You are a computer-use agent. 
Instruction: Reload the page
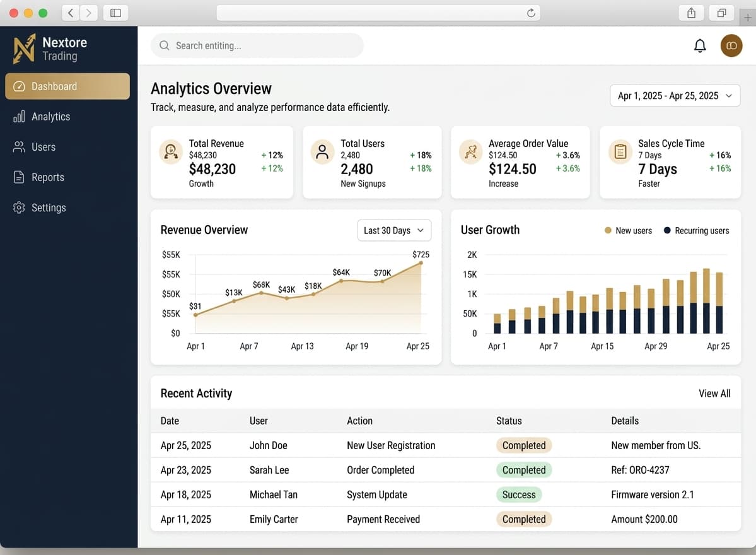pos(531,13)
